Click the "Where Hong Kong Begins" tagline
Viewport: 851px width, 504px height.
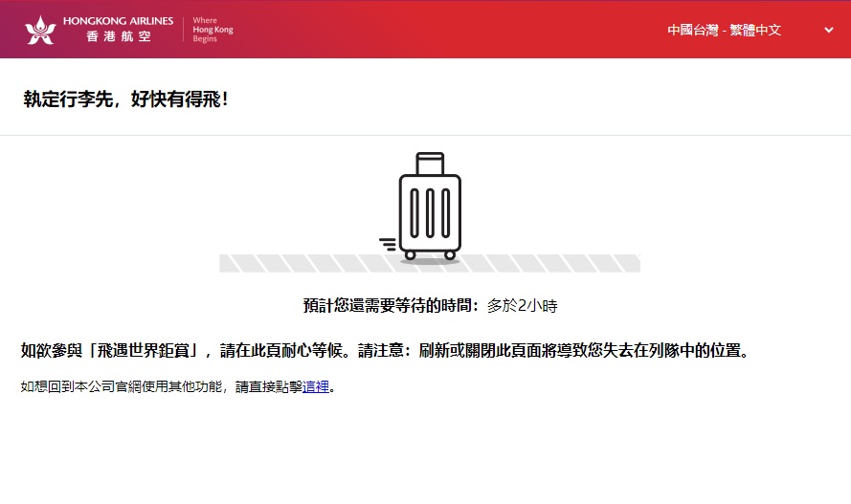click(x=212, y=30)
